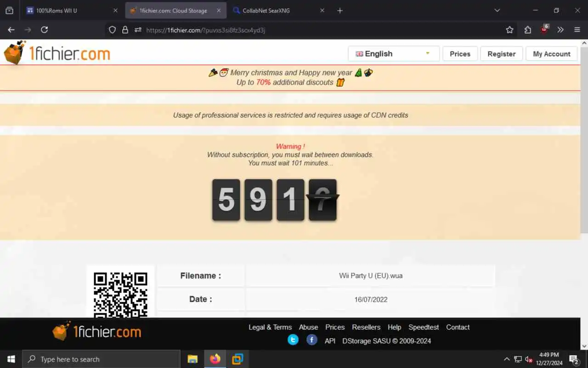Image resolution: width=588 pixels, height=368 pixels.
Task: Click the countdown flip timer
Action: pos(275,200)
